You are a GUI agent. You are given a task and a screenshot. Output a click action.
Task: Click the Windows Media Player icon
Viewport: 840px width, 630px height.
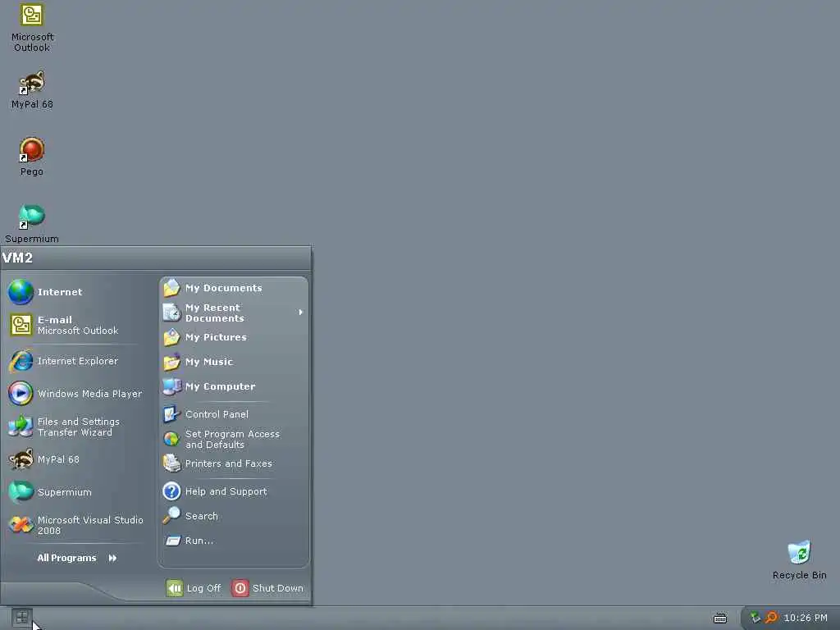click(21, 394)
